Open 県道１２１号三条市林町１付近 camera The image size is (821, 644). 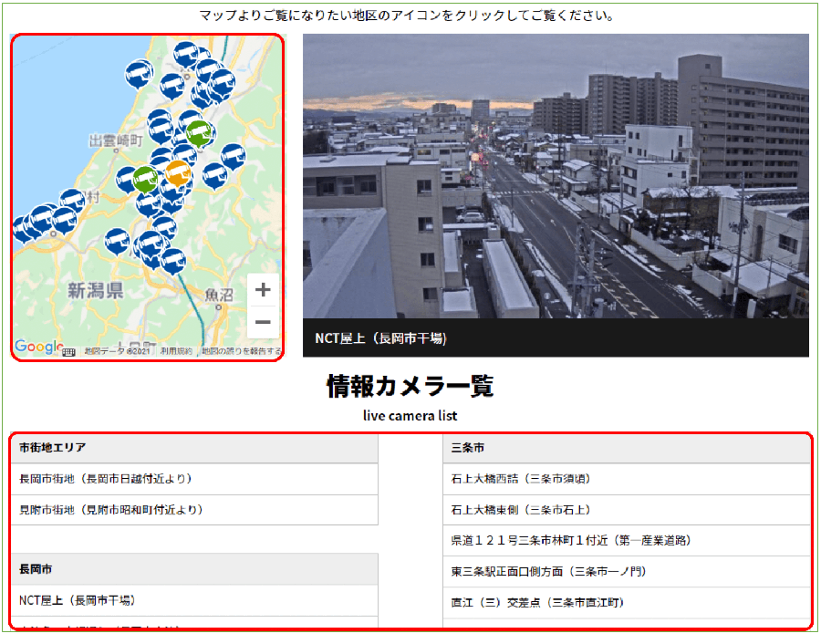[x=626, y=540]
